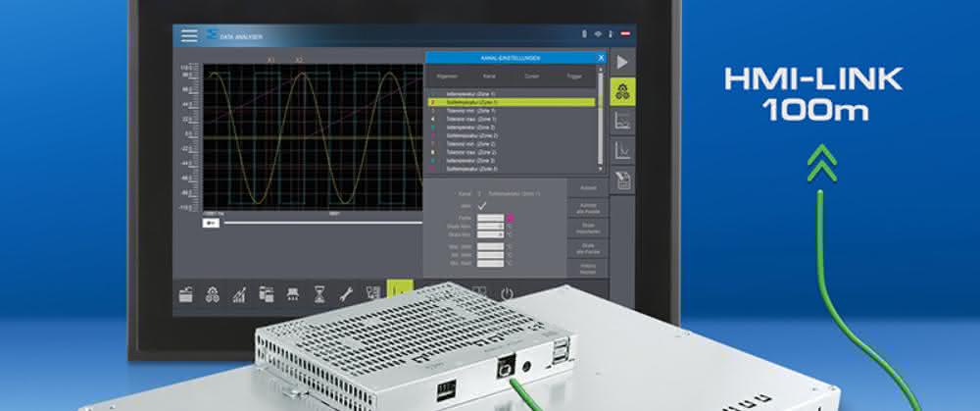
Task: Change language via the Austrian flag icon
Action: click(x=625, y=33)
